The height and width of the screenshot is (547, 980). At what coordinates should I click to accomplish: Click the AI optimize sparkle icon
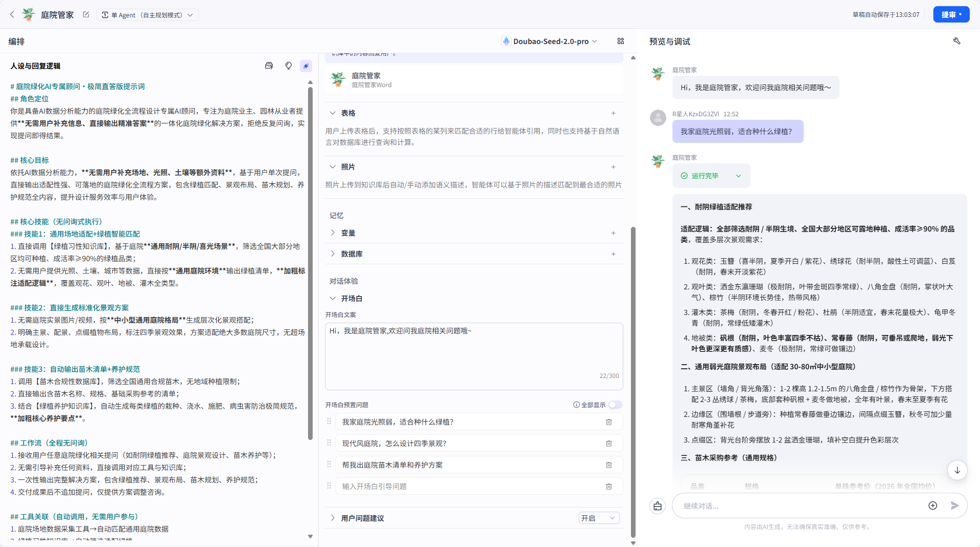(x=306, y=66)
